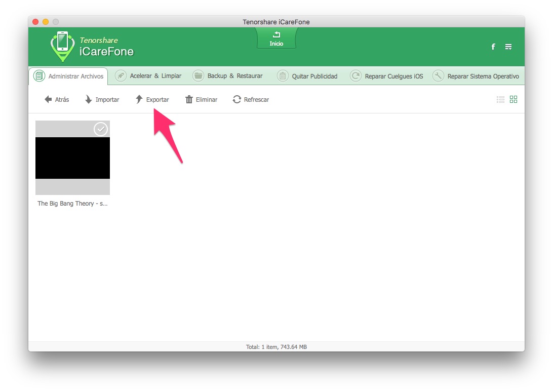Open the Backup & Restaurar tab
553x392 pixels.
227,76
